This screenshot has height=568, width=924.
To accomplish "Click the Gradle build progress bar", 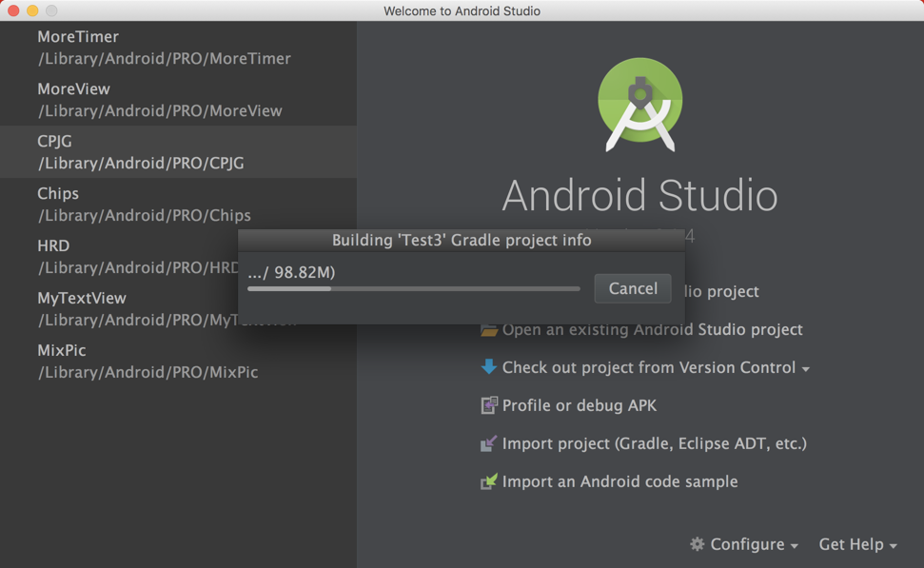I will point(414,288).
